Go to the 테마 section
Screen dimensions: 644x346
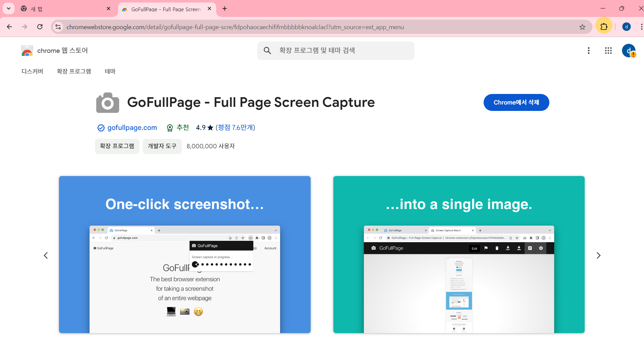pyautogui.click(x=110, y=71)
